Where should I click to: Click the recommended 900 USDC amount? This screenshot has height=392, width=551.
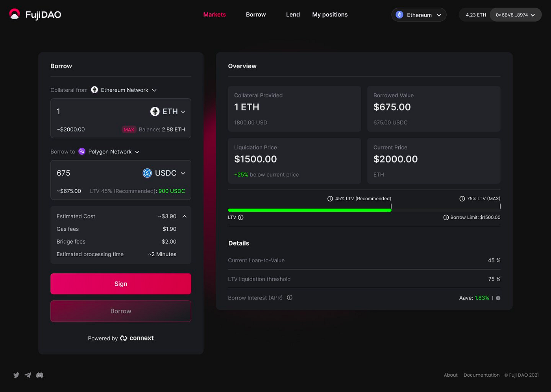pos(172,191)
